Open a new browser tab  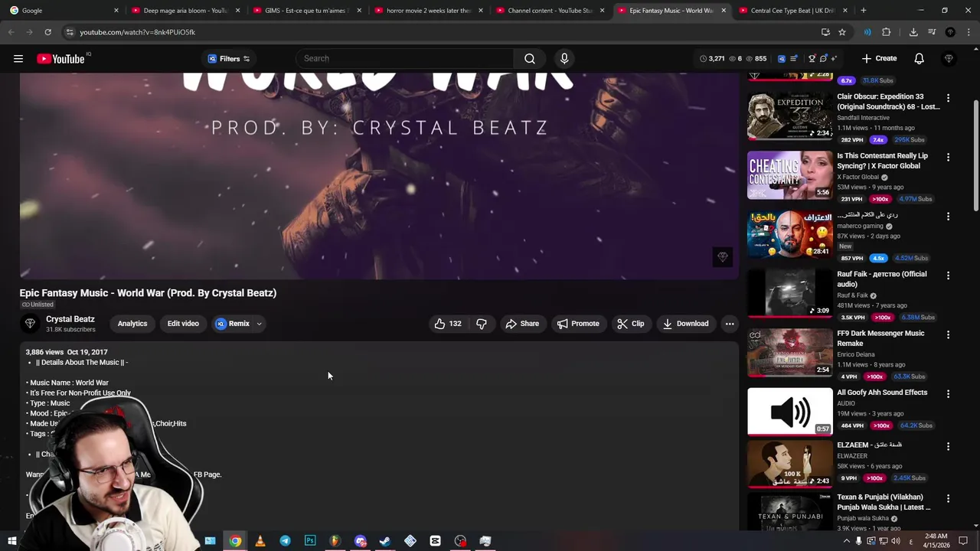coord(863,11)
